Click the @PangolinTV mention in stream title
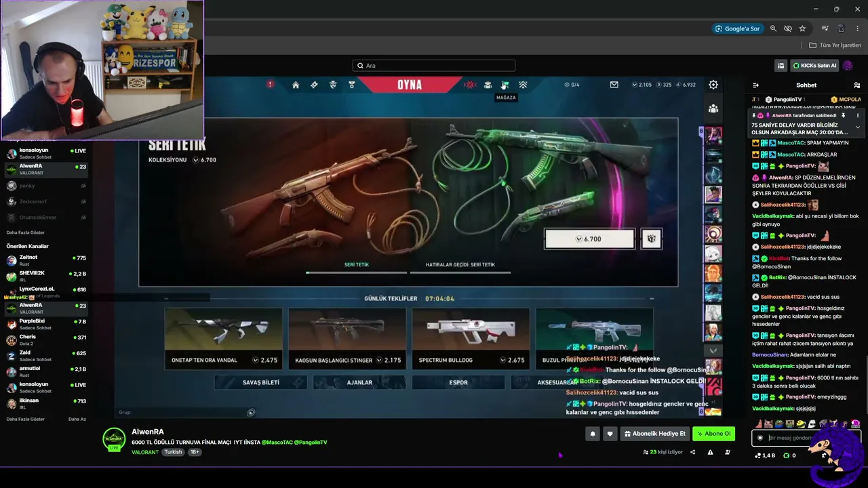The width and height of the screenshot is (868, 488). pyautogui.click(x=311, y=443)
